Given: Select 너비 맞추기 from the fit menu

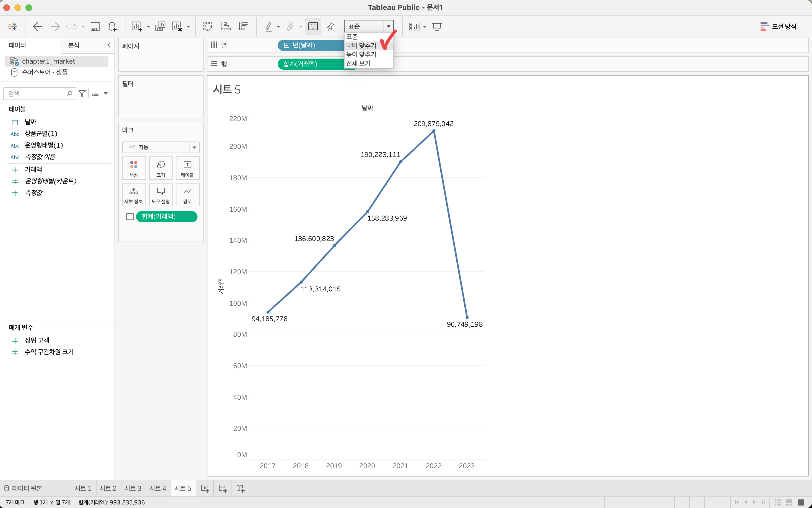Looking at the screenshot, I should tap(361, 45).
